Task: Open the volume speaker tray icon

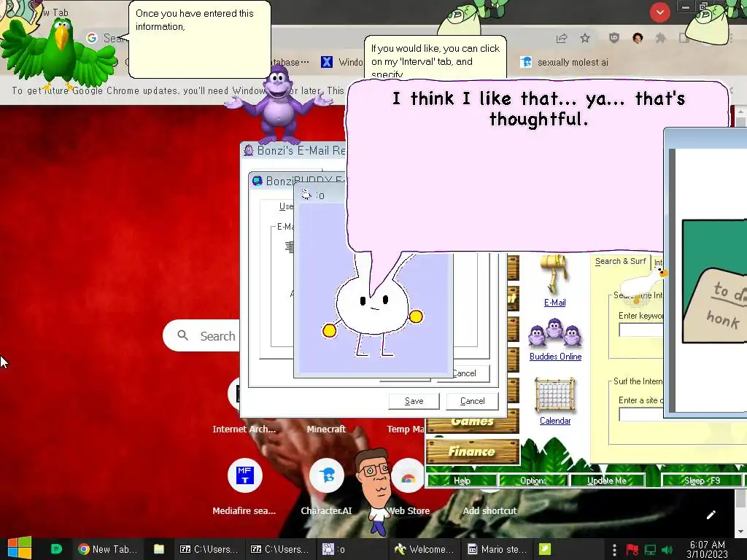Action: [667, 550]
